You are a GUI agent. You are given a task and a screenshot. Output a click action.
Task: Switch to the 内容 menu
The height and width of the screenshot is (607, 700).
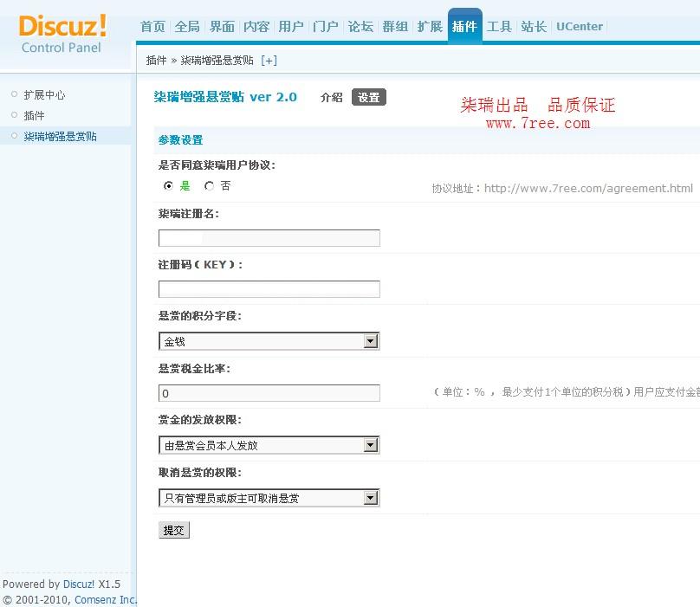point(256,26)
